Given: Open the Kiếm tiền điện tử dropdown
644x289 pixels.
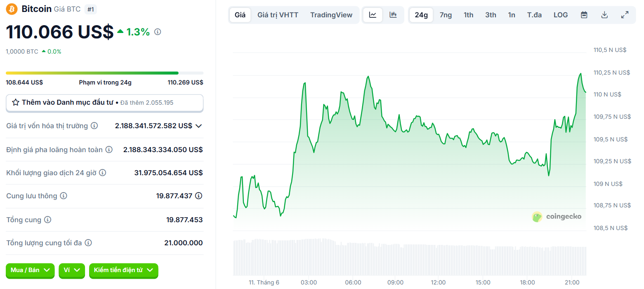Looking at the screenshot, I should coord(123,270).
